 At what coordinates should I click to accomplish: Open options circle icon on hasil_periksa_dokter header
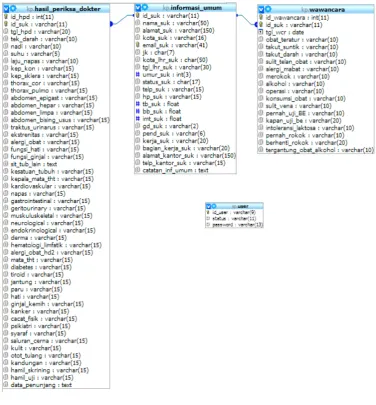point(13,8)
